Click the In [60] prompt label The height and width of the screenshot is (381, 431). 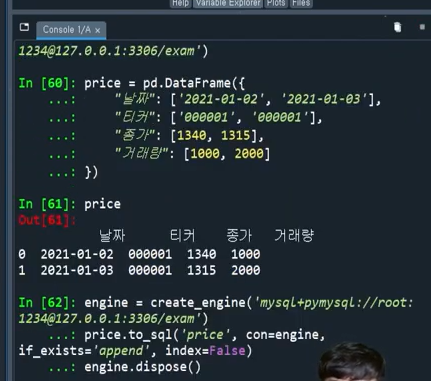pyautogui.click(x=48, y=83)
